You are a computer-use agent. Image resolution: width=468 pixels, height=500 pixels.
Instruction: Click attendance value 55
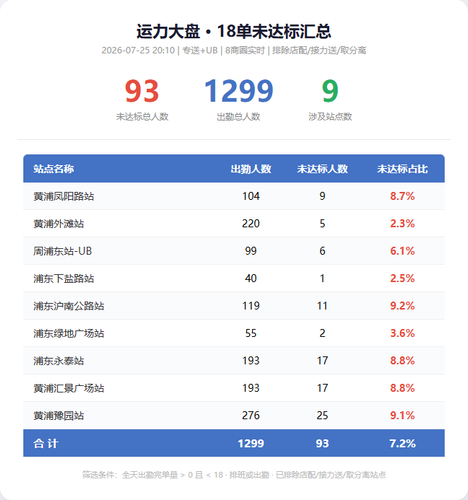251,333
